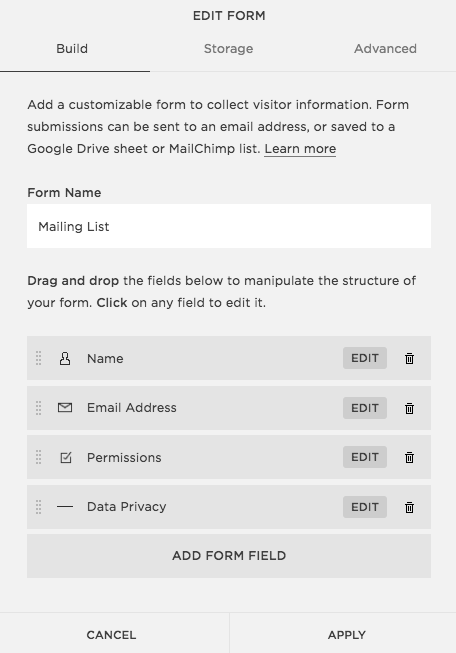Screen dimensions: 456x653
Task: Click trash icon for Email Address field
Action: coord(409,408)
